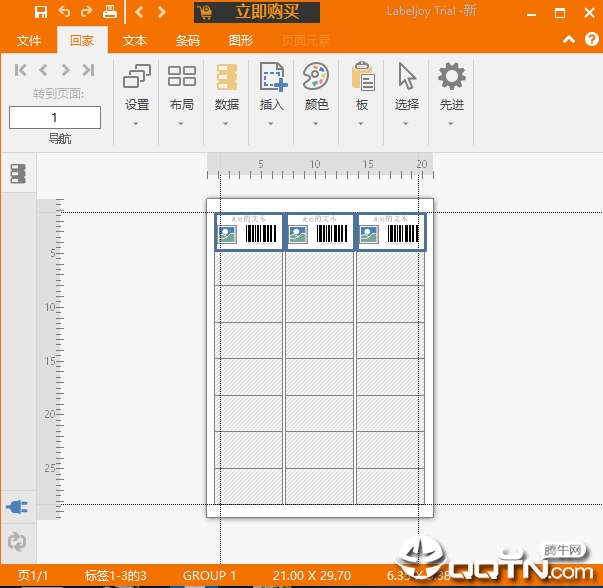Open the 颜色 color palette

click(316, 87)
